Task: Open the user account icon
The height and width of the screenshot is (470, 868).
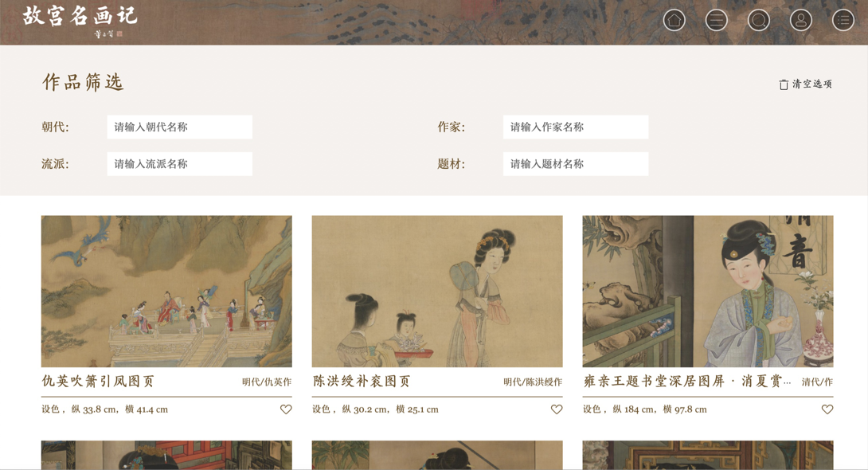Action: (800, 21)
